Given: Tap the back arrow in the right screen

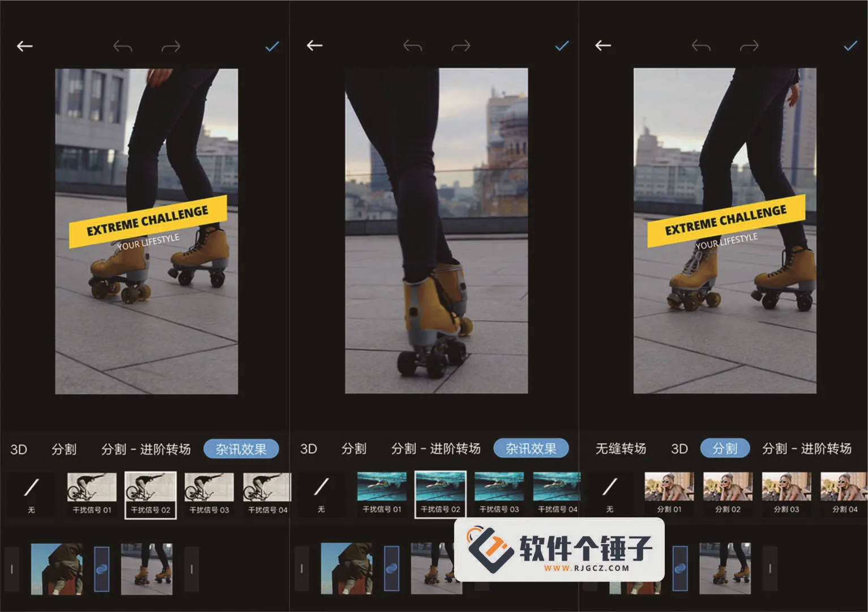Looking at the screenshot, I should [603, 46].
